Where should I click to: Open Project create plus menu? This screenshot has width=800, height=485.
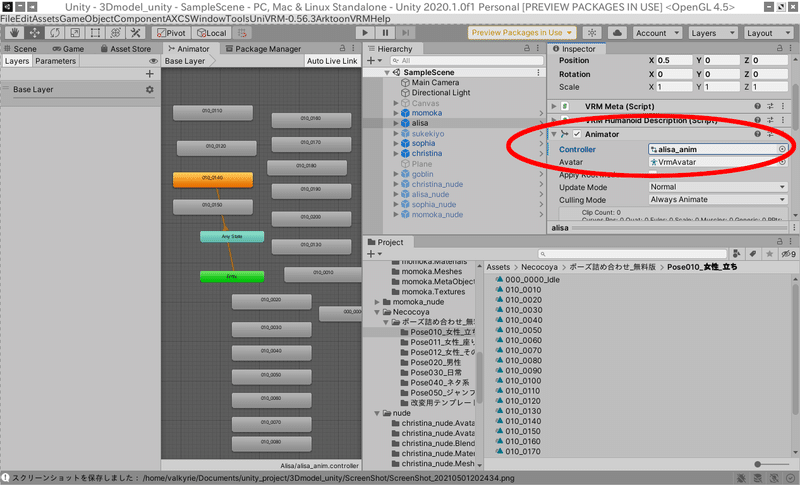374,253
